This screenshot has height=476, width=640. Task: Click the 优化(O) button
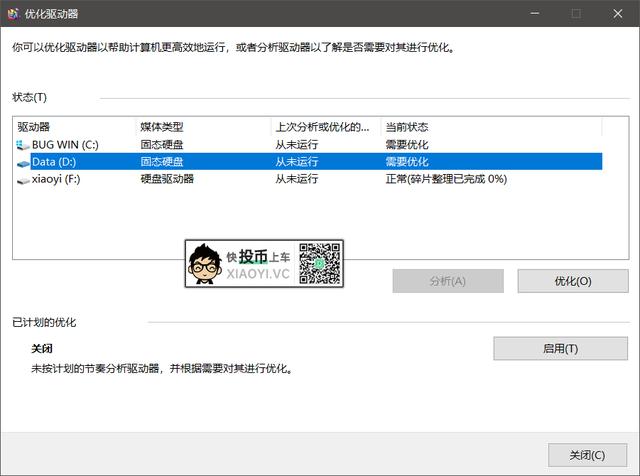(x=573, y=281)
